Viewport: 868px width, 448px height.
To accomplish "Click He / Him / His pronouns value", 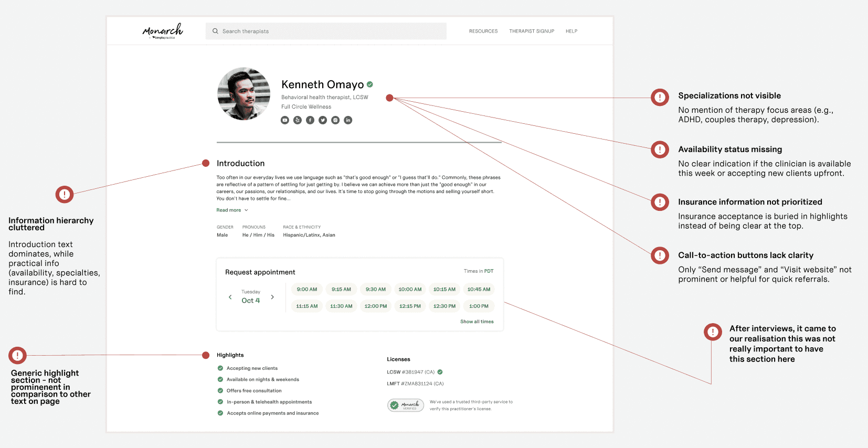I will point(258,235).
